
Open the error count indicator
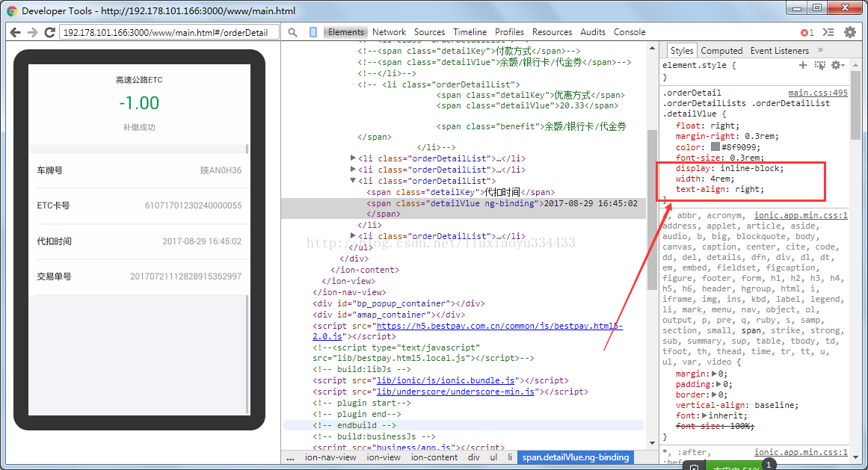click(807, 33)
